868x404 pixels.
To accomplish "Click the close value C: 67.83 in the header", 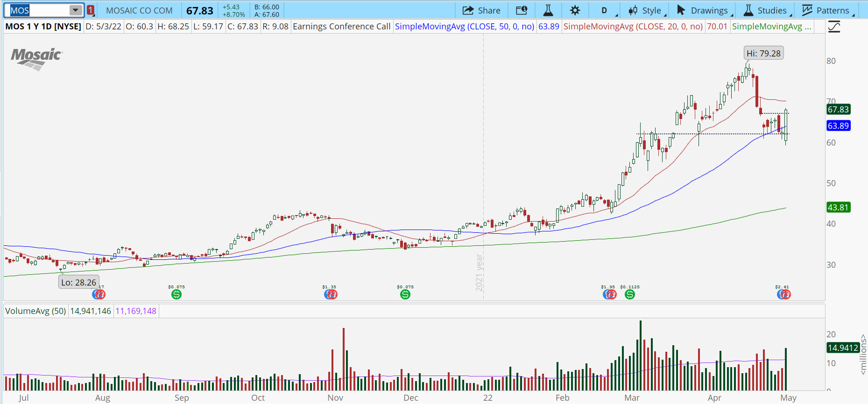I will point(243,27).
